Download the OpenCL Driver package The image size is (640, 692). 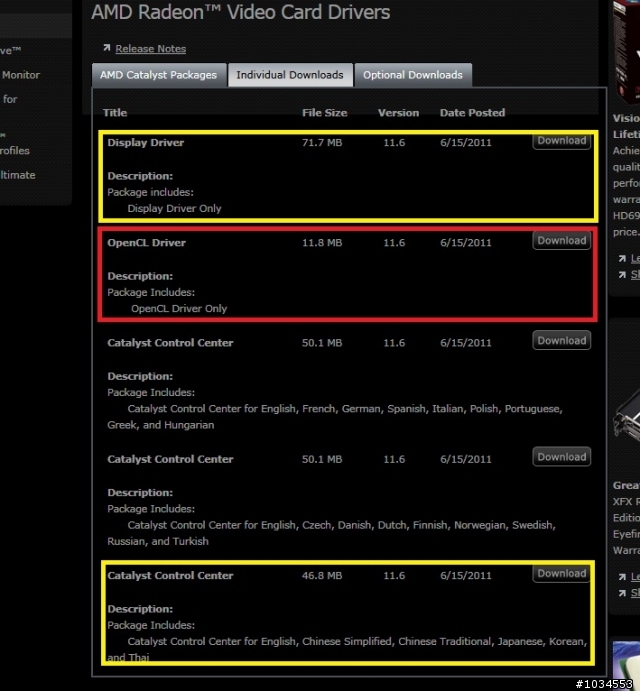(561, 241)
